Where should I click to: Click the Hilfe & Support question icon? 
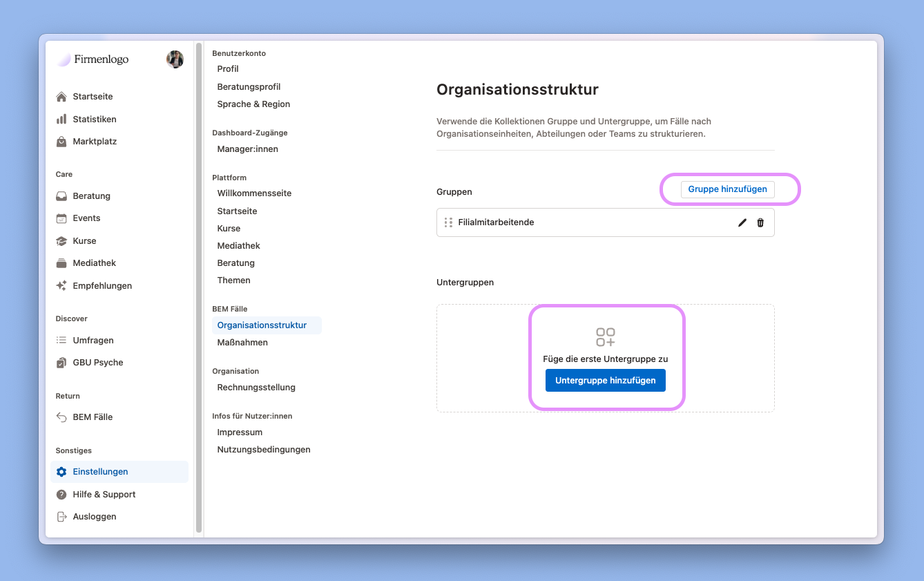coord(61,495)
